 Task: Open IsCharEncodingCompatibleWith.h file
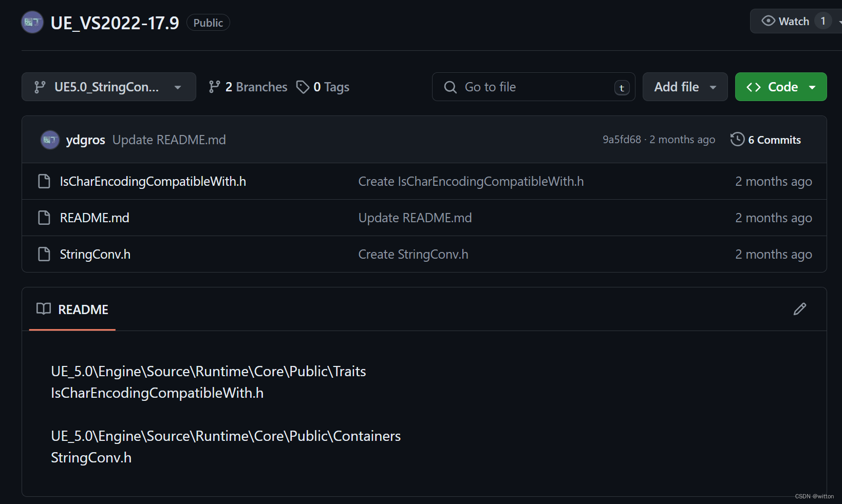[x=153, y=182]
